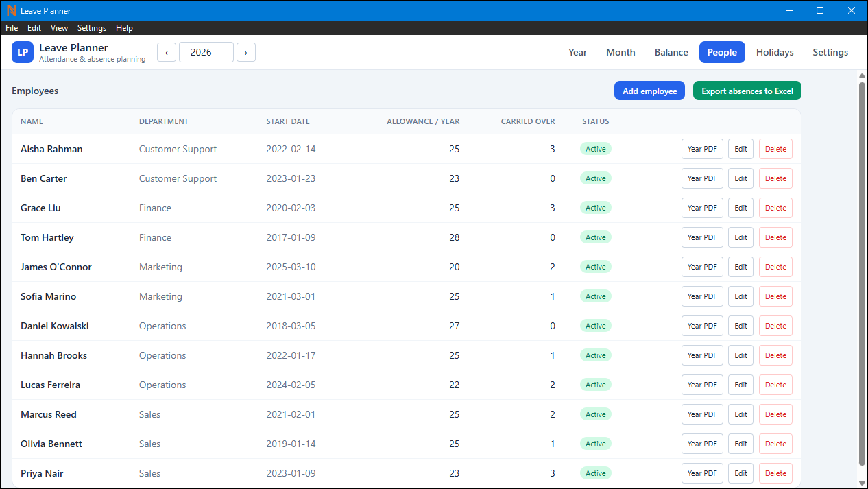Edit Lucas Ferreira's record
The height and width of the screenshot is (489, 868).
740,385
